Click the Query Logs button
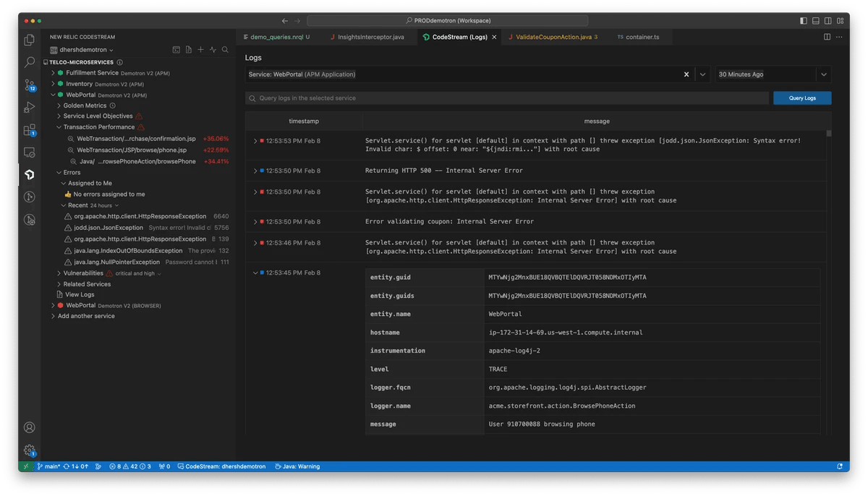 point(802,98)
